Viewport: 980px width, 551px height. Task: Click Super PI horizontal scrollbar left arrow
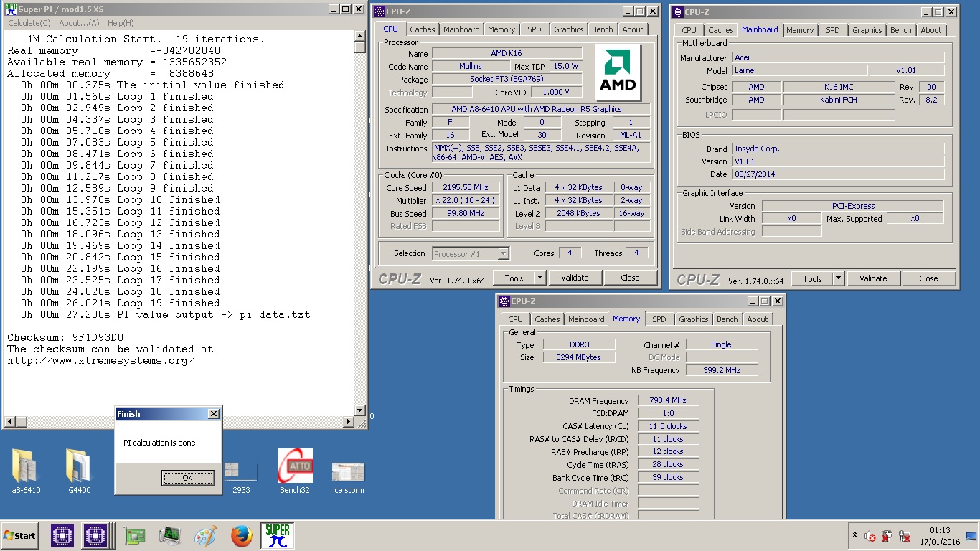[9, 421]
